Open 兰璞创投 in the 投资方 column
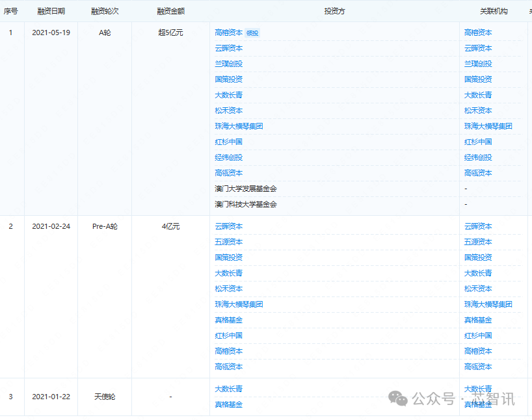Image resolution: width=532 pixels, height=420 pixels. pyautogui.click(x=229, y=64)
